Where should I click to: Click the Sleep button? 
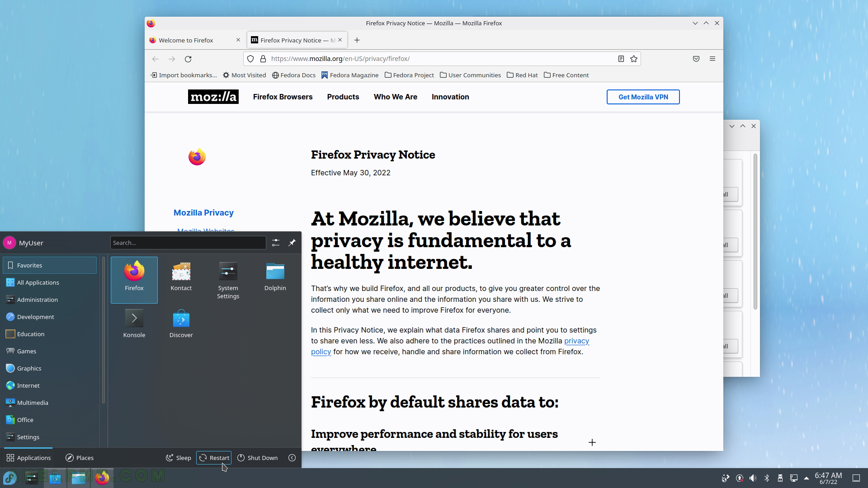coord(179,458)
